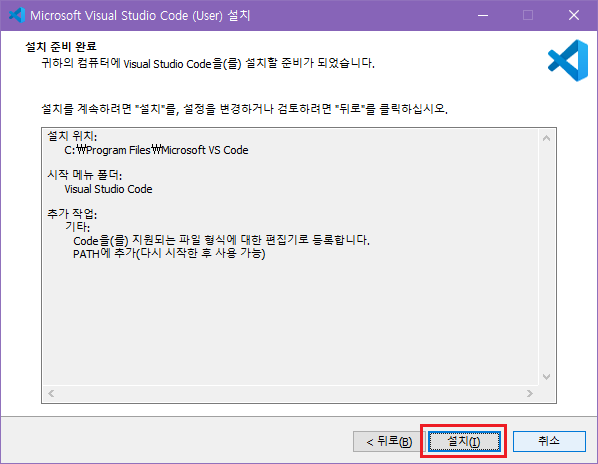598x464 pixels.
Task: Click the 설치 위치: label
Action: pyautogui.click(x=72, y=136)
